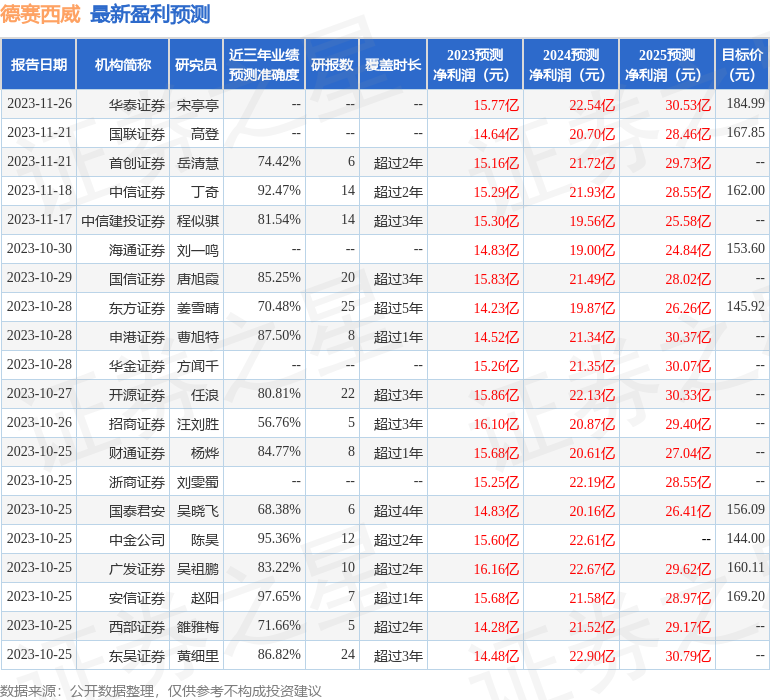Click the 覆盖时长 column header

(x=393, y=64)
